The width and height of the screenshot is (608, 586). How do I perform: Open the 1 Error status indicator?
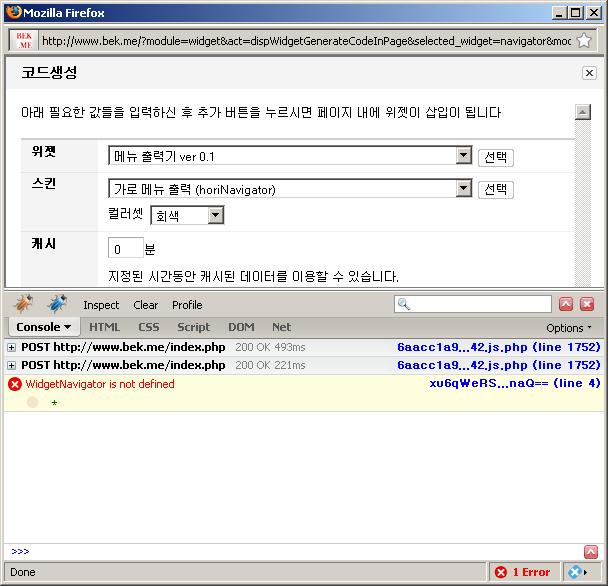point(523,572)
